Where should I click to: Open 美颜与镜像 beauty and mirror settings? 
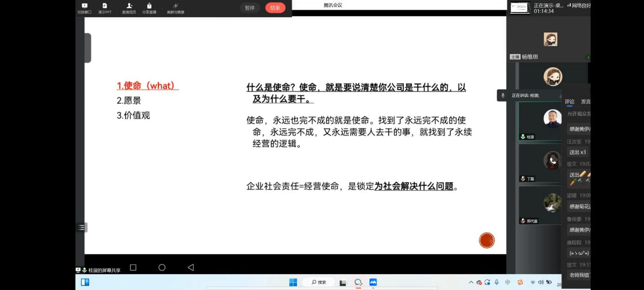(x=175, y=8)
